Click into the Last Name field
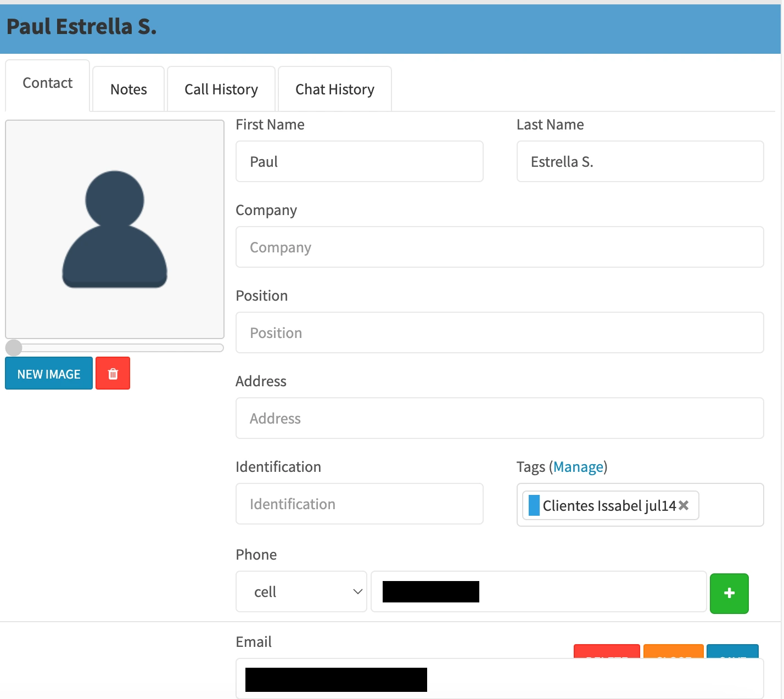The height and width of the screenshot is (699, 784). coord(640,162)
